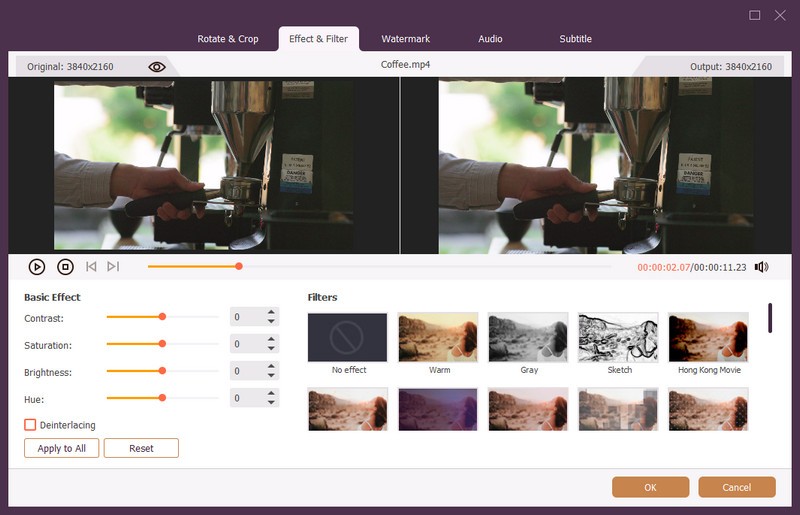The image size is (800, 515).
Task: Click the 00:00:02.07 current time
Action: click(663, 267)
